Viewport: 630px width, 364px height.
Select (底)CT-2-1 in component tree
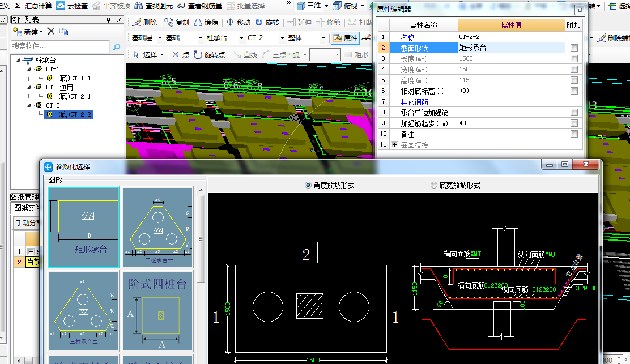74,96
